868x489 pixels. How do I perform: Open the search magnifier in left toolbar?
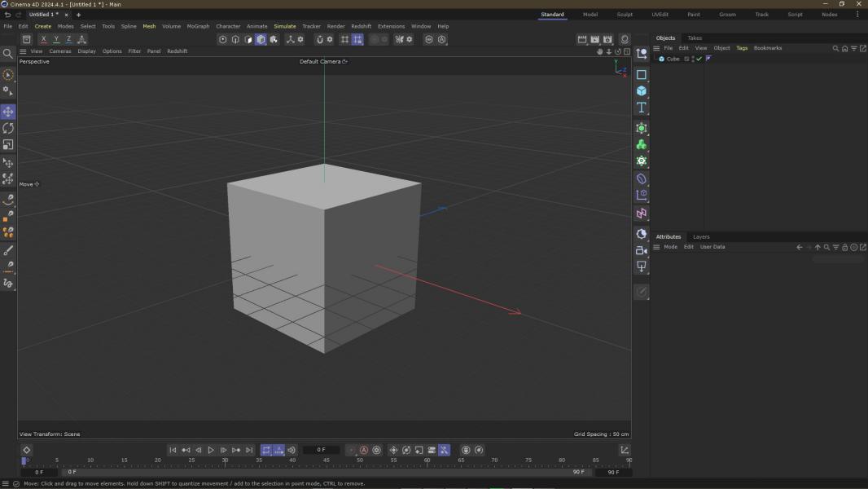coord(8,54)
